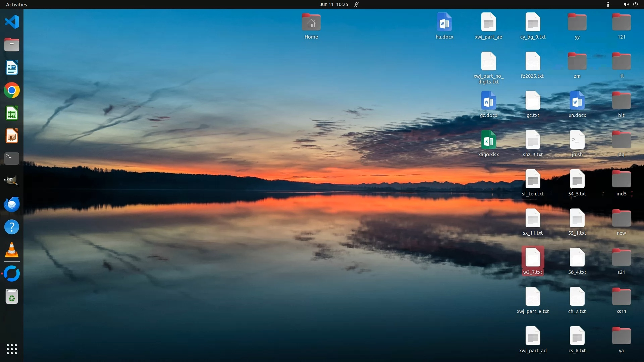
Task: Select the Home folder on desktop
Action: [311, 22]
